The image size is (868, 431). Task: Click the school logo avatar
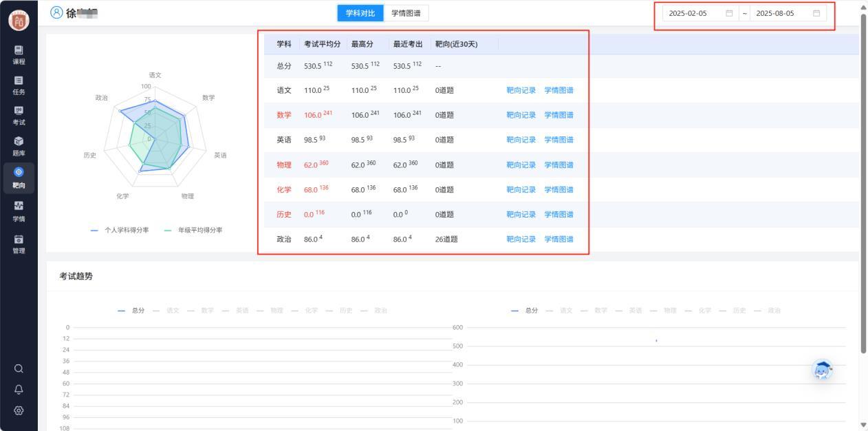[19, 21]
